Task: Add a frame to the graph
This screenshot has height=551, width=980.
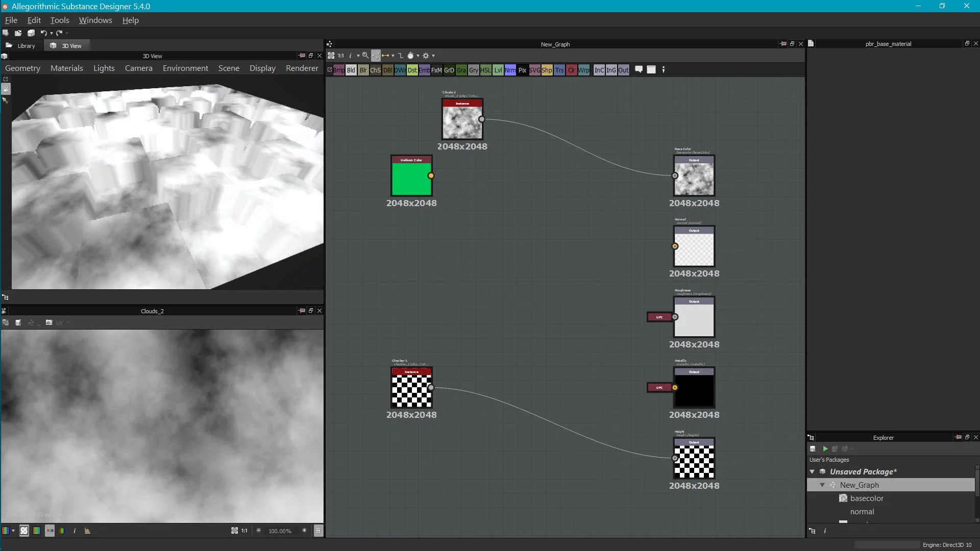Action: click(x=651, y=70)
